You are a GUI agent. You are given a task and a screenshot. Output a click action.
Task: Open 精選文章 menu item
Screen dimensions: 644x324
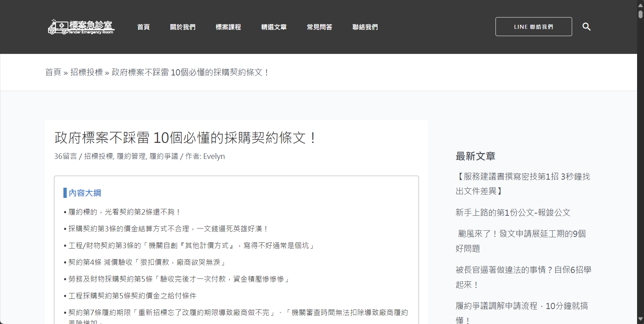pyautogui.click(x=274, y=27)
